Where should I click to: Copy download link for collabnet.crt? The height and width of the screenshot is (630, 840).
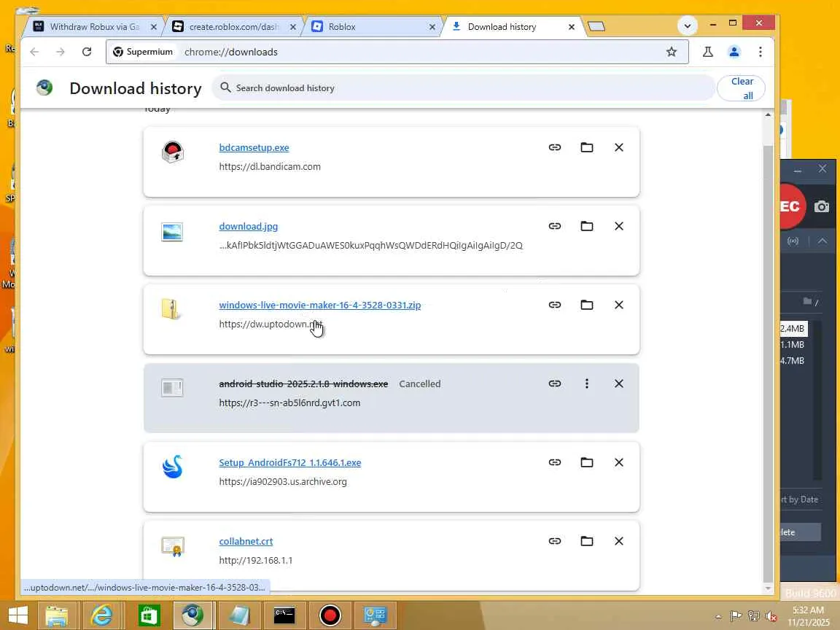[554, 541]
